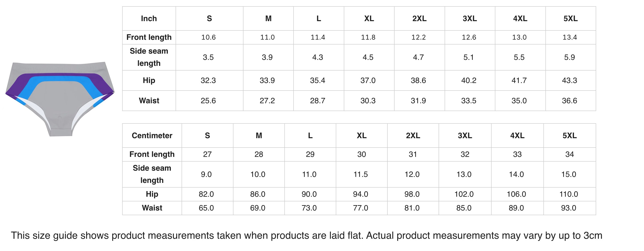Select the front length value 34 centimeters

pos(569,154)
